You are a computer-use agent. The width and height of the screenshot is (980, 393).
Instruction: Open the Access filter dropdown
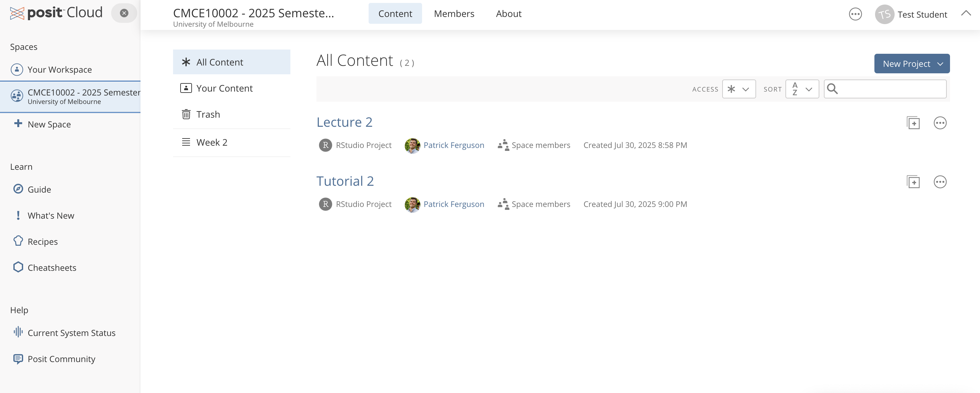point(739,89)
